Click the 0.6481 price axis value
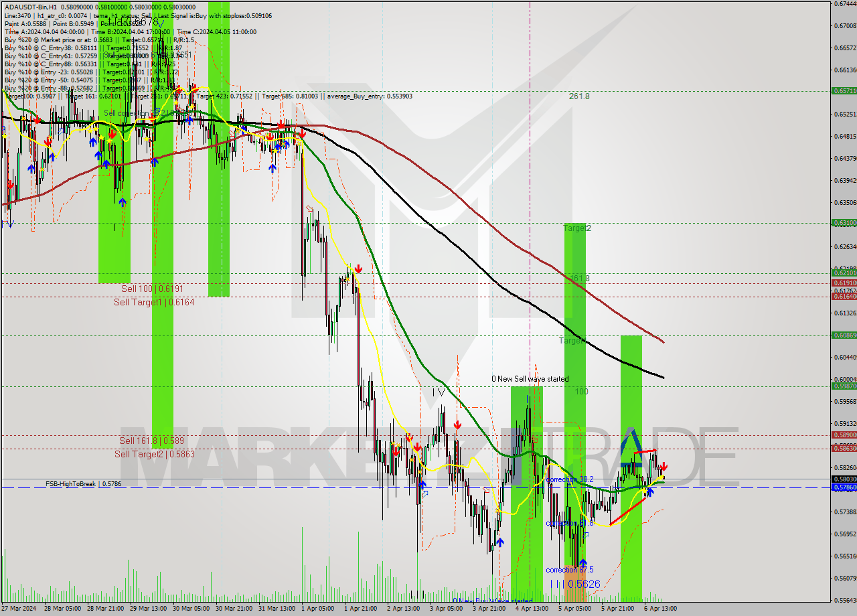The height and width of the screenshot is (616, 857). (x=845, y=136)
